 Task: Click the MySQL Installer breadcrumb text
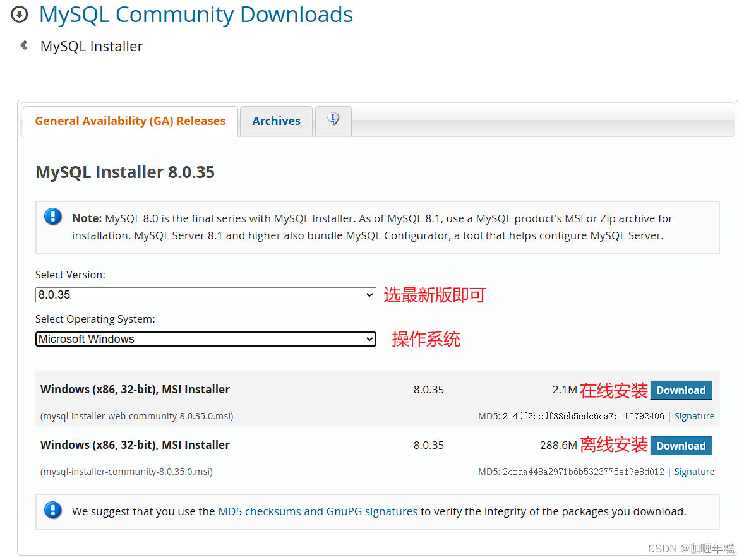92,47
